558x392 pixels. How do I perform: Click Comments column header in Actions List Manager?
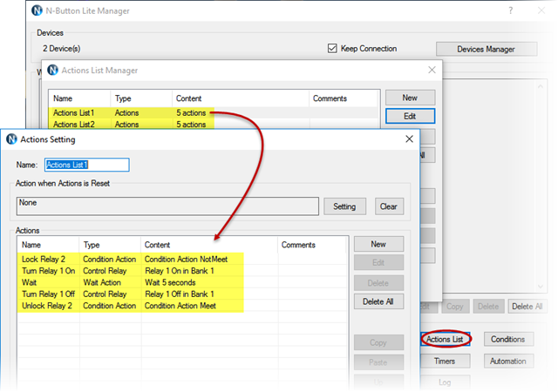click(x=344, y=98)
